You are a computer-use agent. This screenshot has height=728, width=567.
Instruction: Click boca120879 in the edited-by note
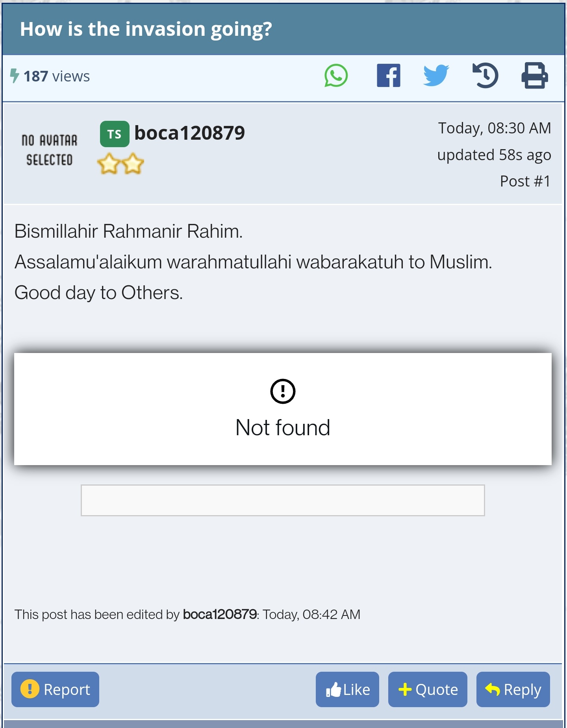[220, 614]
